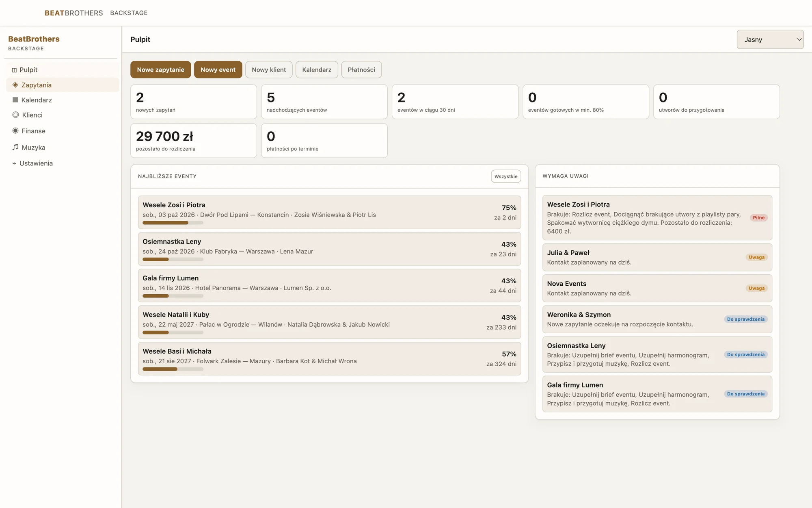Select Klienci in the sidebar
This screenshot has width=812, height=508.
coord(63,115)
